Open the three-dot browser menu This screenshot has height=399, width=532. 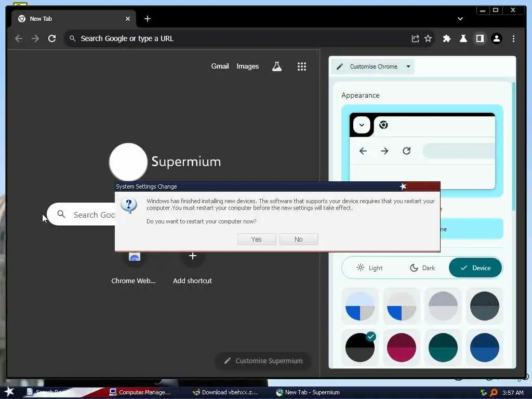tap(513, 38)
